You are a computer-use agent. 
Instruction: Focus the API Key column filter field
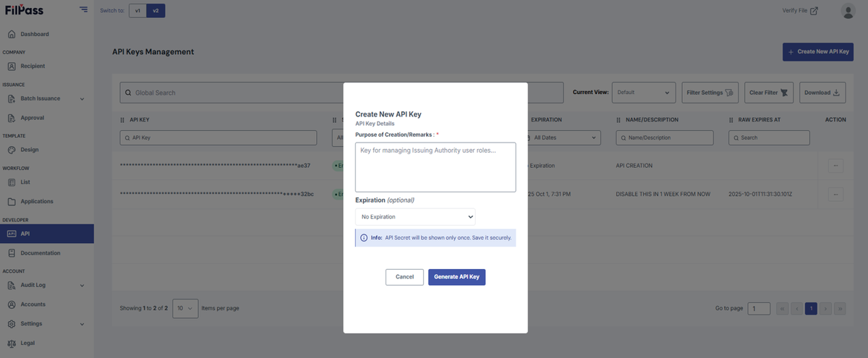click(x=218, y=137)
